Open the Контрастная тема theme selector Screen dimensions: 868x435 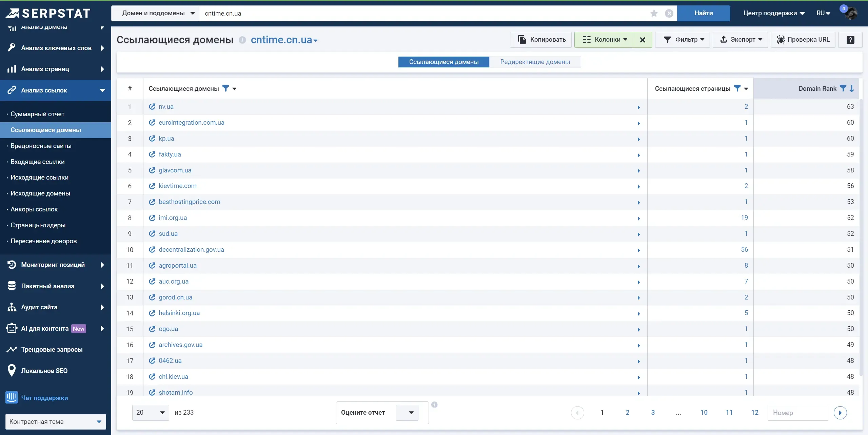tap(56, 421)
